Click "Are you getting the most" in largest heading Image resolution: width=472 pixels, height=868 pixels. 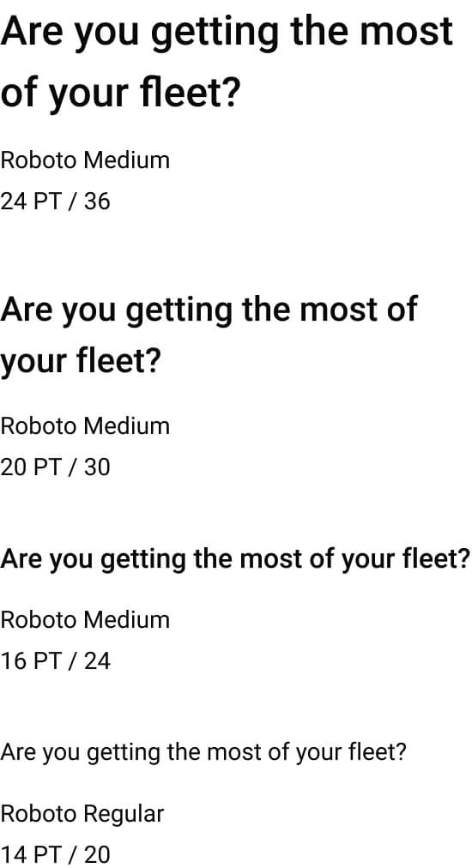click(227, 33)
